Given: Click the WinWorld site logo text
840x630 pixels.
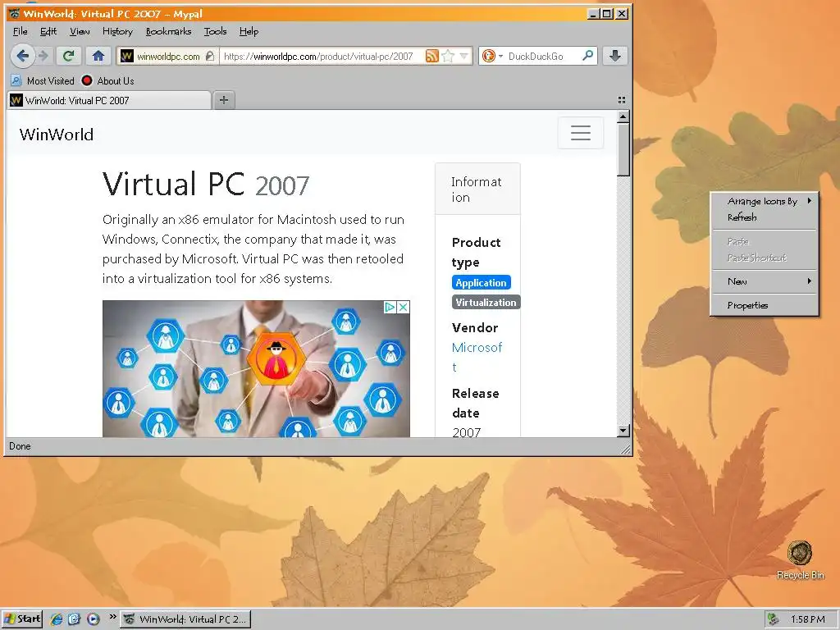Looking at the screenshot, I should click(57, 134).
